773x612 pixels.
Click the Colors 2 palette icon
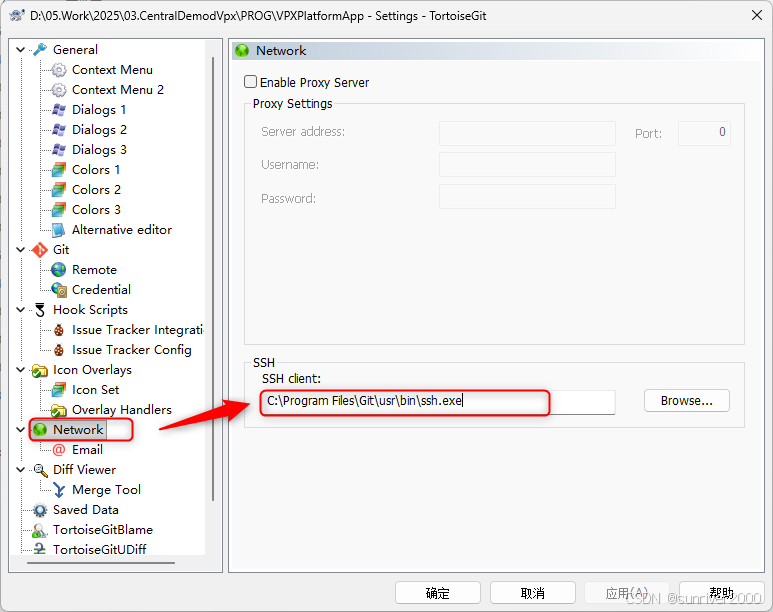59,190
